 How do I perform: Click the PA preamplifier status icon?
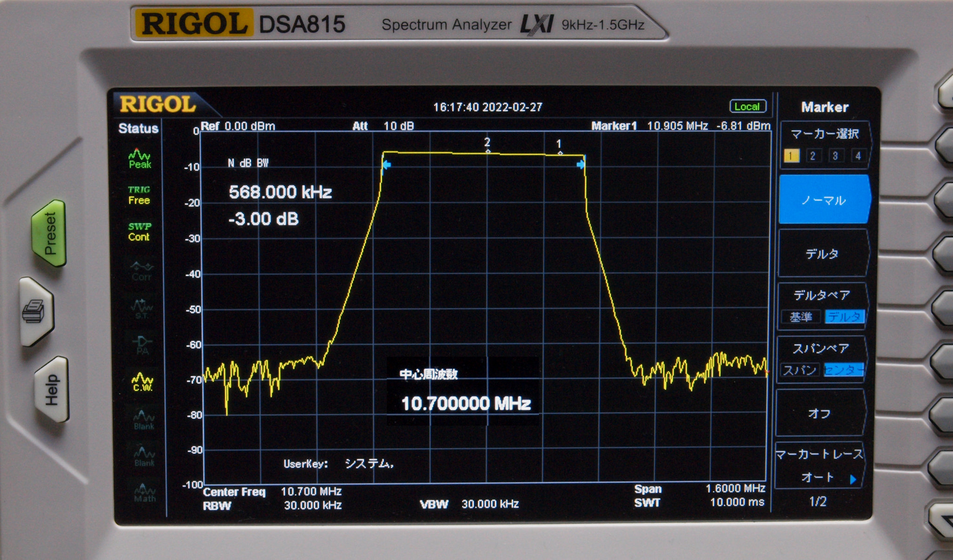point(142,345)
